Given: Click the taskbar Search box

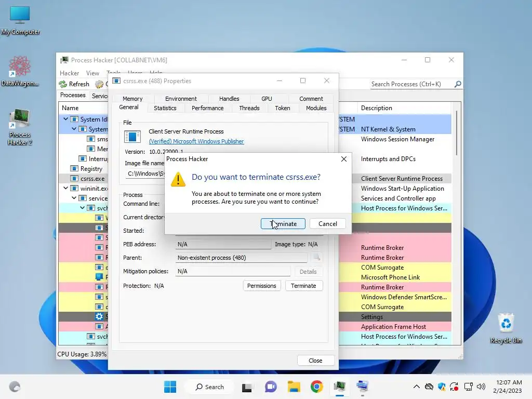Looking at the screenshot, I should pos(210,387).
